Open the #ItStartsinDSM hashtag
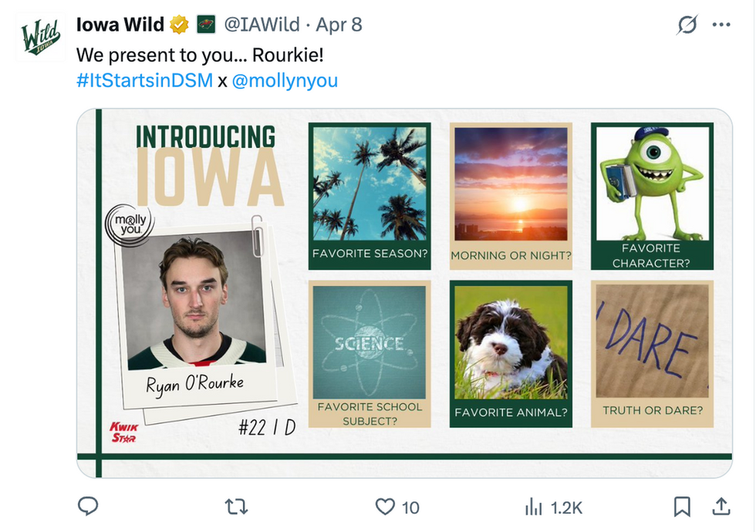Viewport: 756px width, 532px height. pos(144,80)
